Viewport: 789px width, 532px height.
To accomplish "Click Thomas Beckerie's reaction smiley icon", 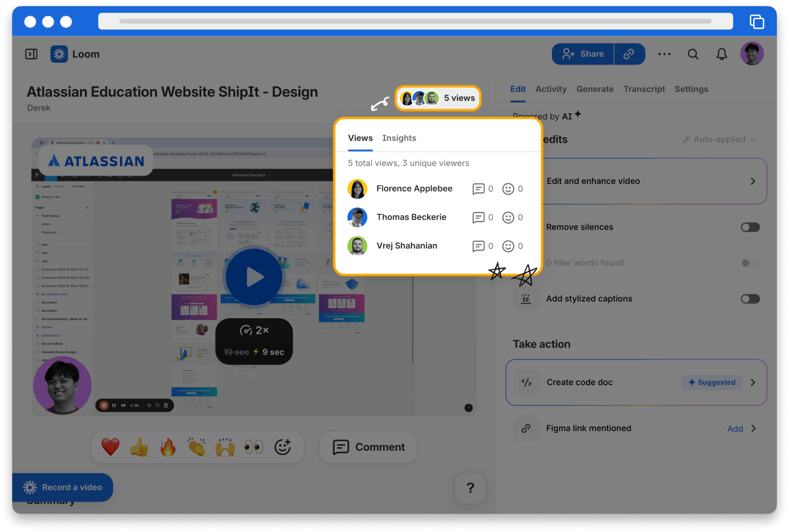I will tap(508, 217).
